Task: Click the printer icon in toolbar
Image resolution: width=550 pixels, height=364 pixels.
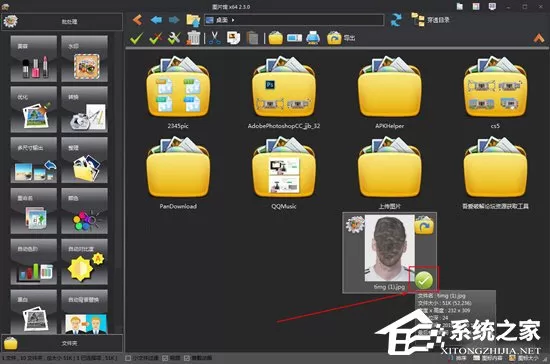Action: pyautogui.click(x=313, y=38)
